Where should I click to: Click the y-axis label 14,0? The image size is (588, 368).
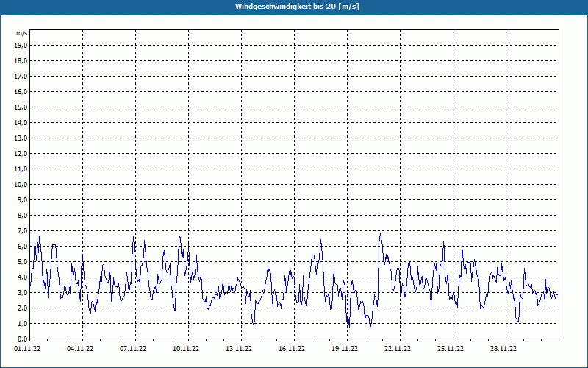[x=21, y=122]
